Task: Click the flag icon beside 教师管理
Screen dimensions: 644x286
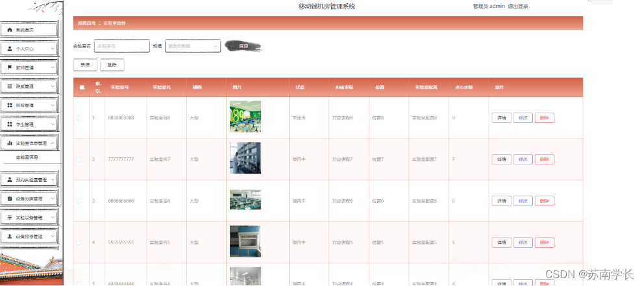Action: [x=10, y=68]
